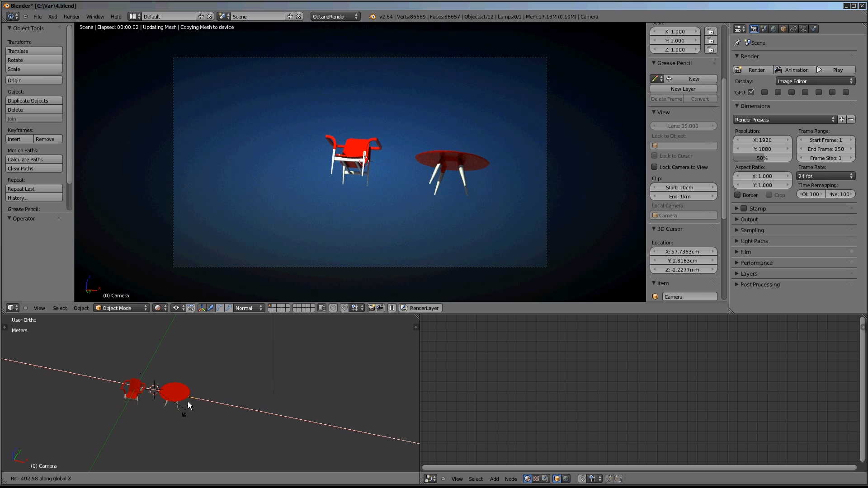The width and height of the screenshot is (868, 488).
Task: Click the OpenGL render camera icon
Action: [371, 308]
